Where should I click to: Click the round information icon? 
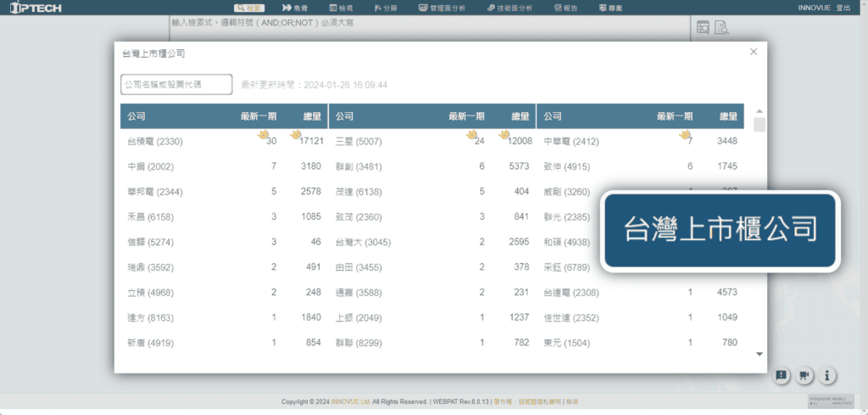pos(828,375)
